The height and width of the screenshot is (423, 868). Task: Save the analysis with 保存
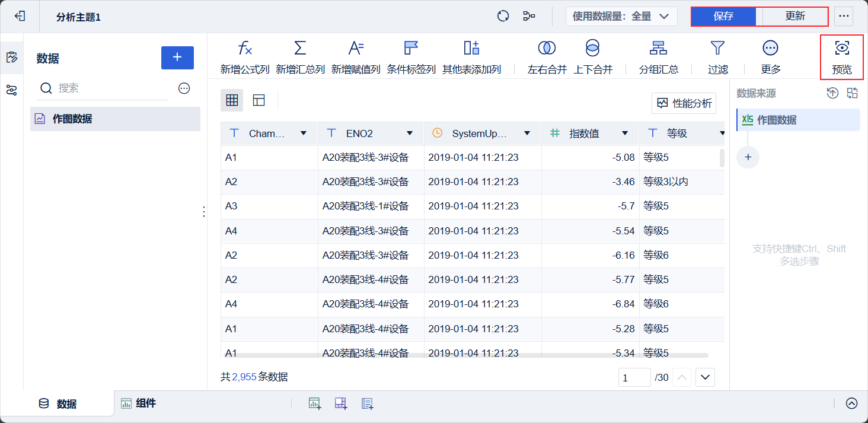click(723, 17)
